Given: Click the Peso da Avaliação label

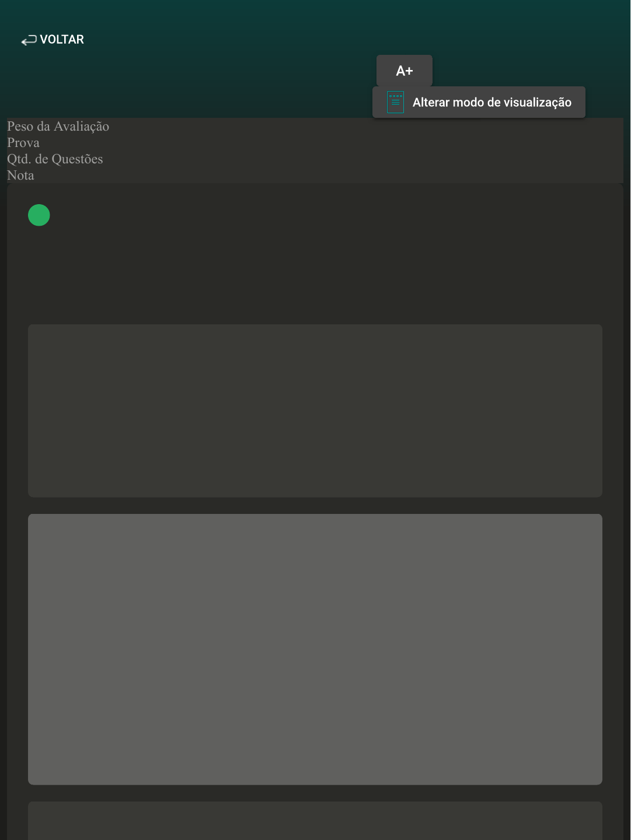Looking at the screenshot, I should click(58, 127).
